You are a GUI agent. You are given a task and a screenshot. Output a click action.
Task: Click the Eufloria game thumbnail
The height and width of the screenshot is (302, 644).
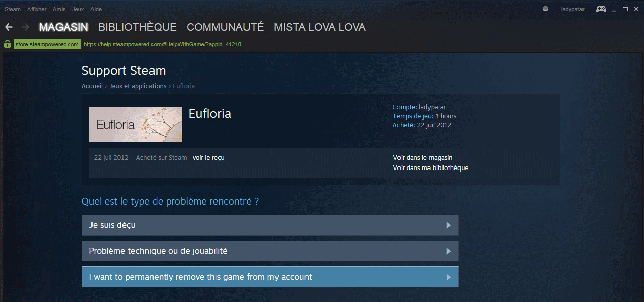click(136, 124)
